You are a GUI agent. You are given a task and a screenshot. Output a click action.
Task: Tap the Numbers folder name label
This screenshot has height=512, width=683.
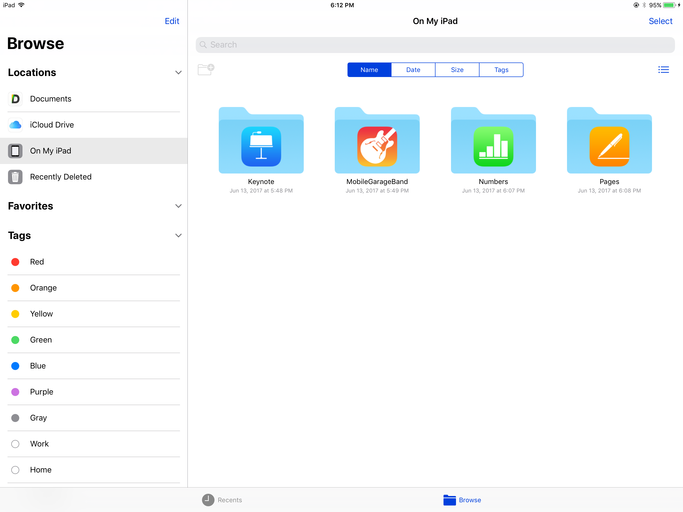493,182
